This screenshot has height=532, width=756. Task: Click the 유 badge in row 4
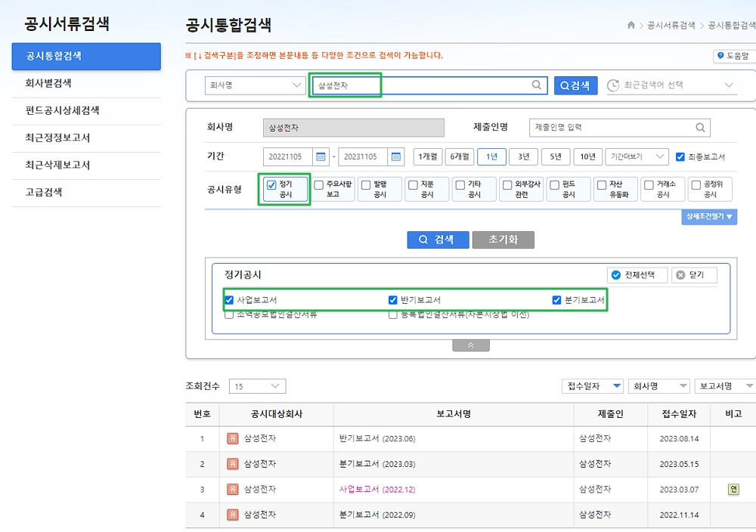pos(232,515)
